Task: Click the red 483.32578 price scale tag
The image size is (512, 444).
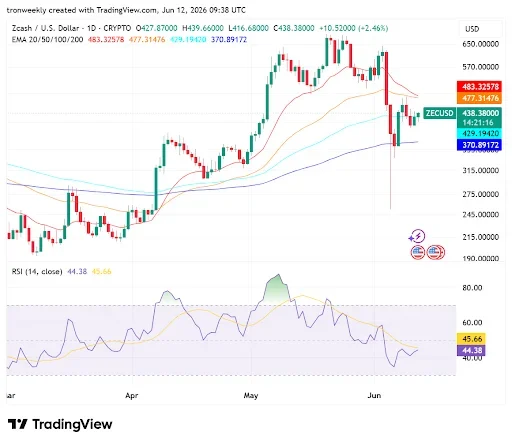Action: (479, 87)
